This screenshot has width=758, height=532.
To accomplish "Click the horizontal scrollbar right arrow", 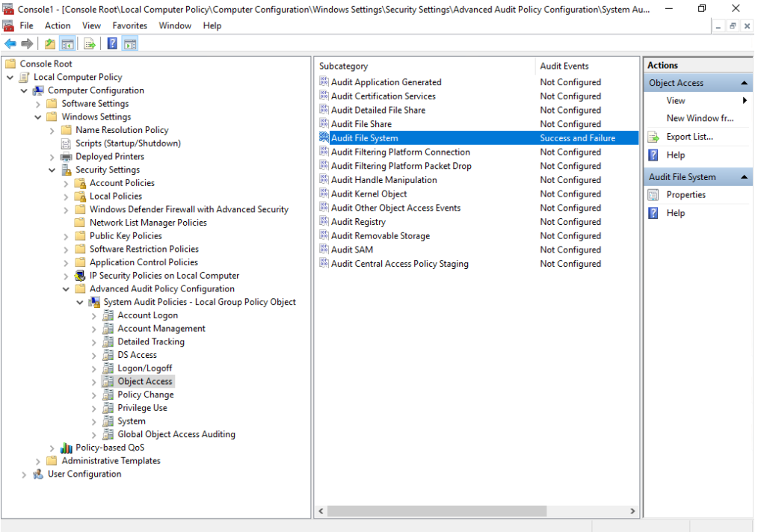I will [x=632, y=512].
